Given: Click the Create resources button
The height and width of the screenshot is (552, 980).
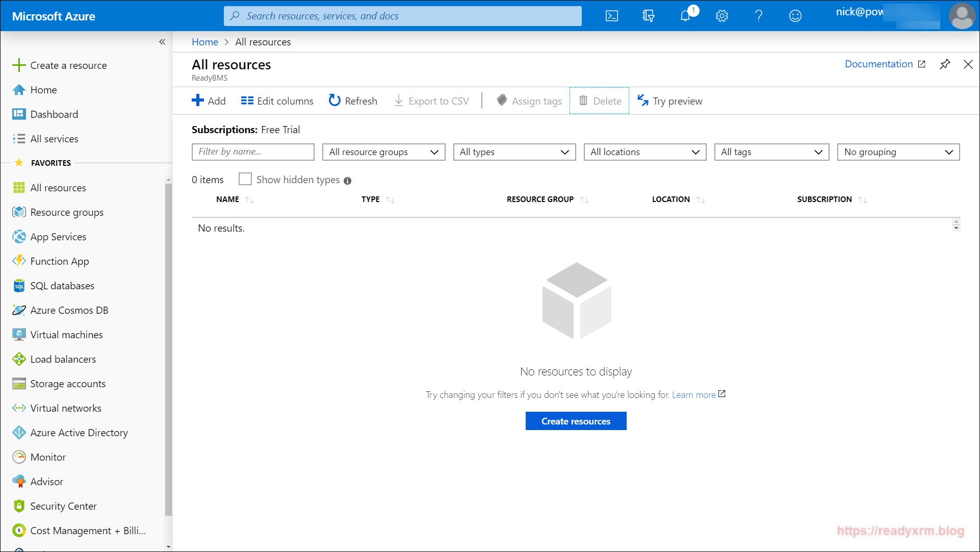Looking at the screenshot, I should pos(576,421).
